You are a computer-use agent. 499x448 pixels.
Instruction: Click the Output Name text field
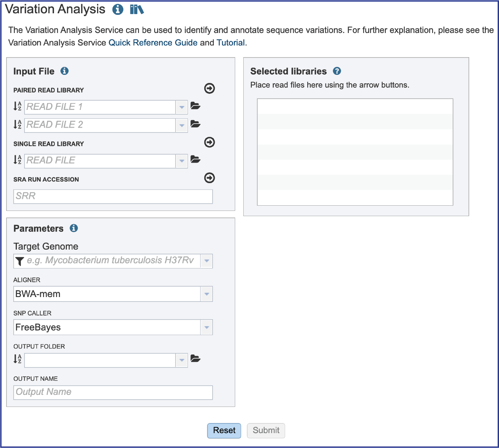113,392
